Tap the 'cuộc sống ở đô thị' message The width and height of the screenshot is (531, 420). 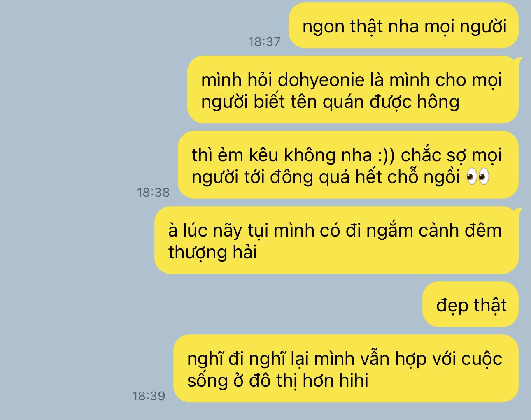click(346, 369)
